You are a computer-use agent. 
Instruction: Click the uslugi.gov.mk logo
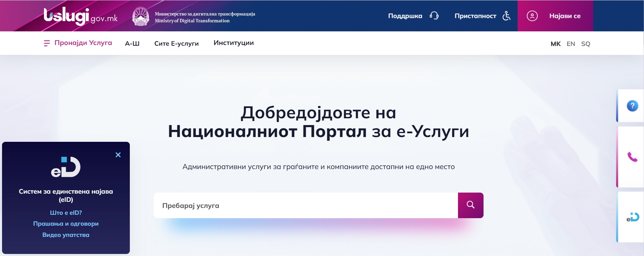80,16
